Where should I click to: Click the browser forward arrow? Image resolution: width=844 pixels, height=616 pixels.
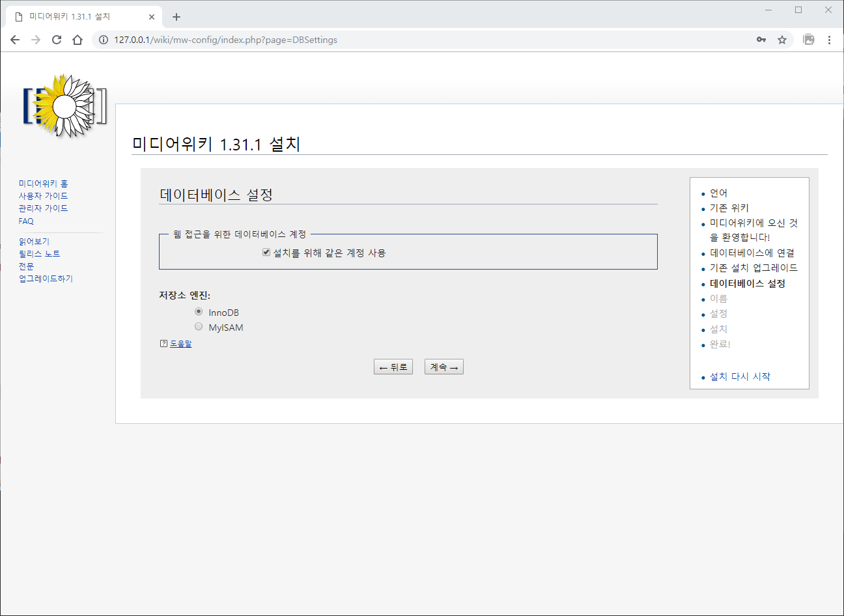[x=36, y=40]
